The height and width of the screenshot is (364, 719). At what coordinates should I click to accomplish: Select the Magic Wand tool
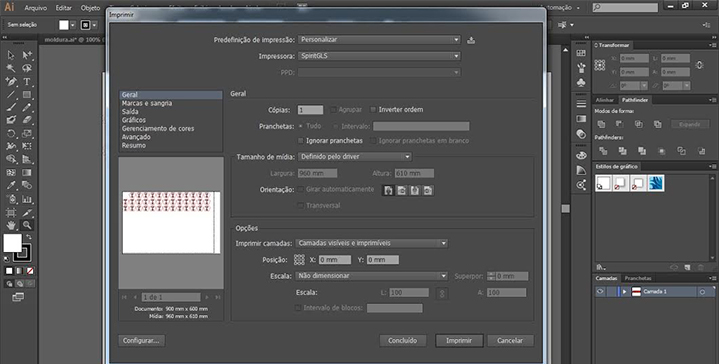(x=11, y=68)
